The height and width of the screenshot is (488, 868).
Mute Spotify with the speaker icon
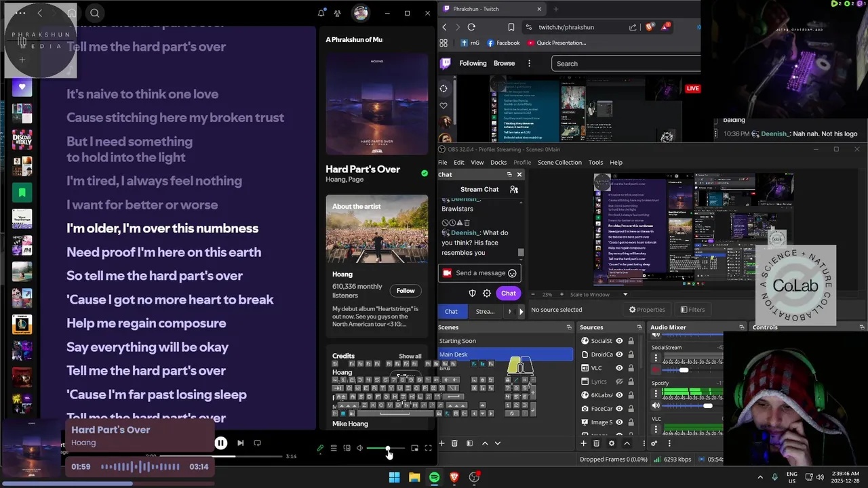[360, 448]
